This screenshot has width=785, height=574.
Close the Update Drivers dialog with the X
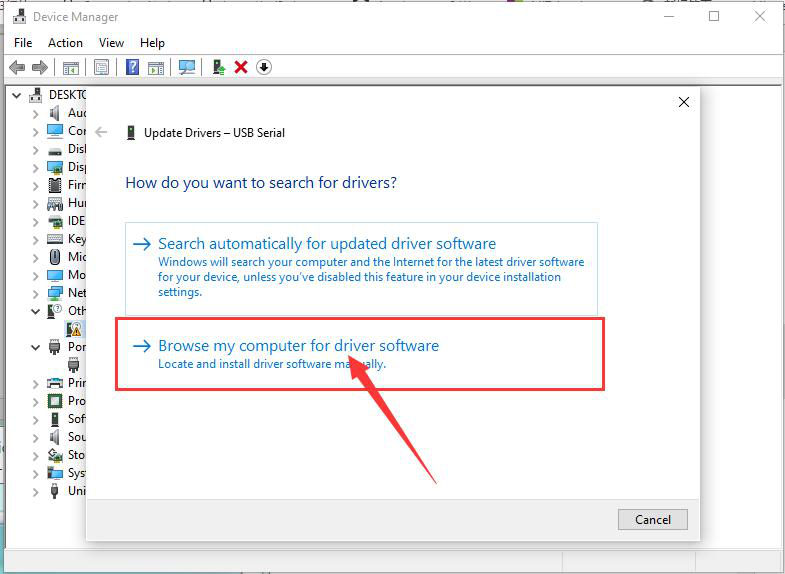tap(684, 102)
